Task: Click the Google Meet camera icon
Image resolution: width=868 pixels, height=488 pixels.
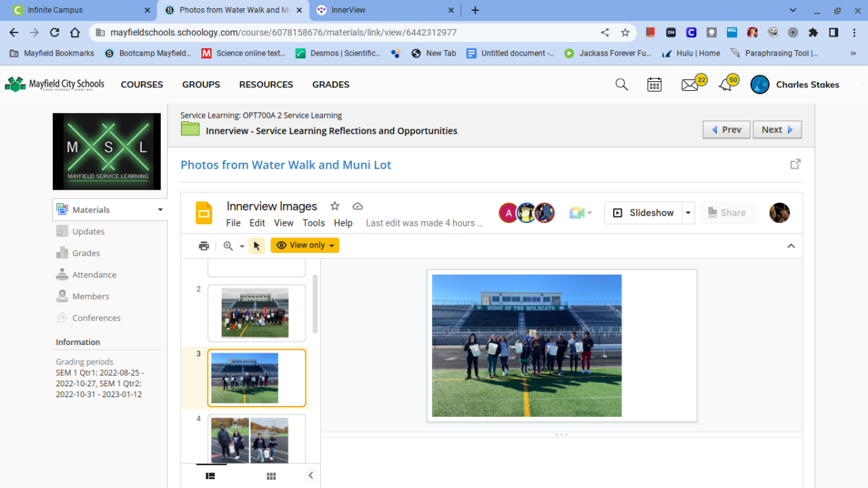Action: 577,213
